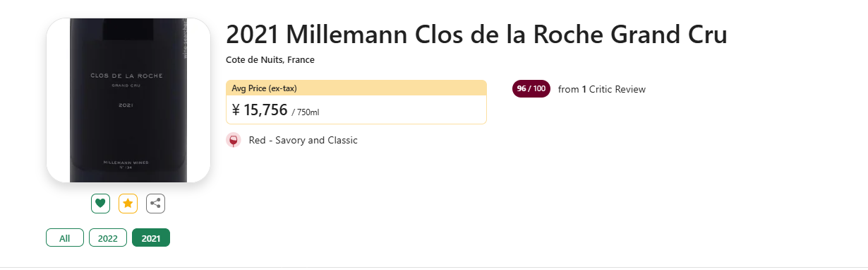This screenshot has width=868, height=270.
Task: Select the 2021 vintage tab
Action: click(151, 238)
